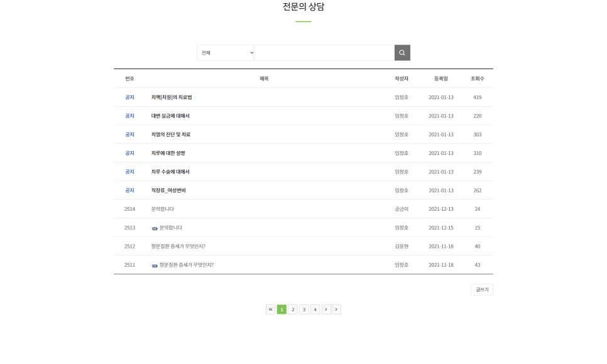Open the 전체 search category dropdown
Screen dimensions: 607x364
tap(226, 53)
